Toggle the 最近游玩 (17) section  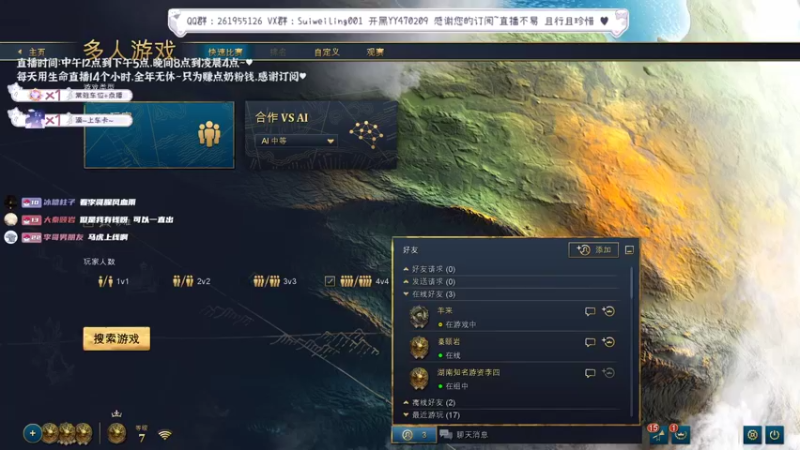tap(432, 415)
